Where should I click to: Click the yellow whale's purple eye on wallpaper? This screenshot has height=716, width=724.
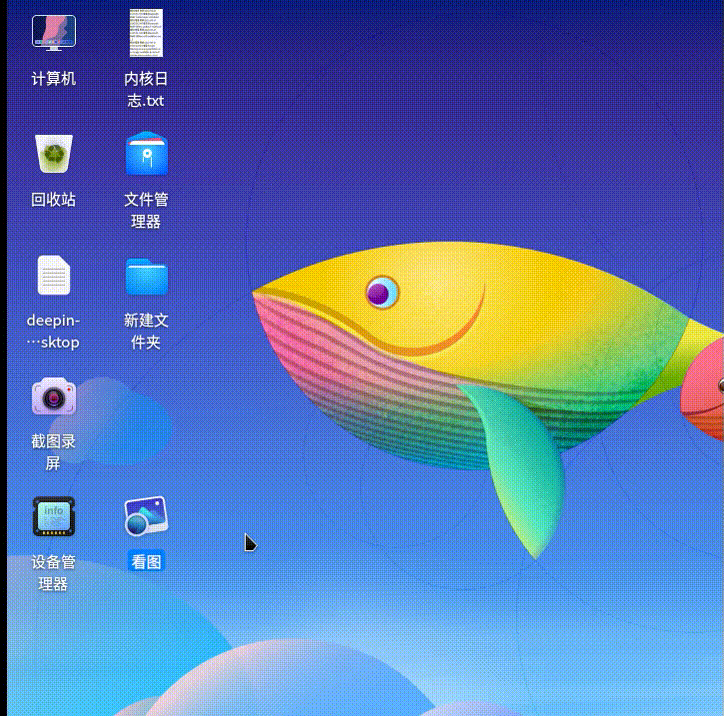[380, 293]
